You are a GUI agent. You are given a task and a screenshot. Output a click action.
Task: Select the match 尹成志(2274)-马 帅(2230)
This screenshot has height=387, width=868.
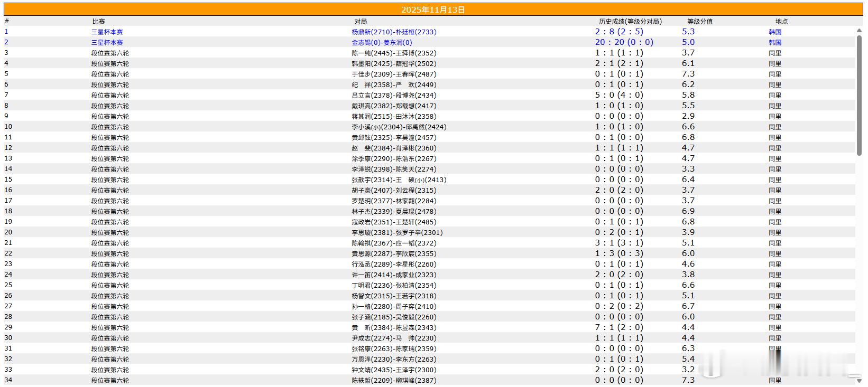tap(394, 338)
